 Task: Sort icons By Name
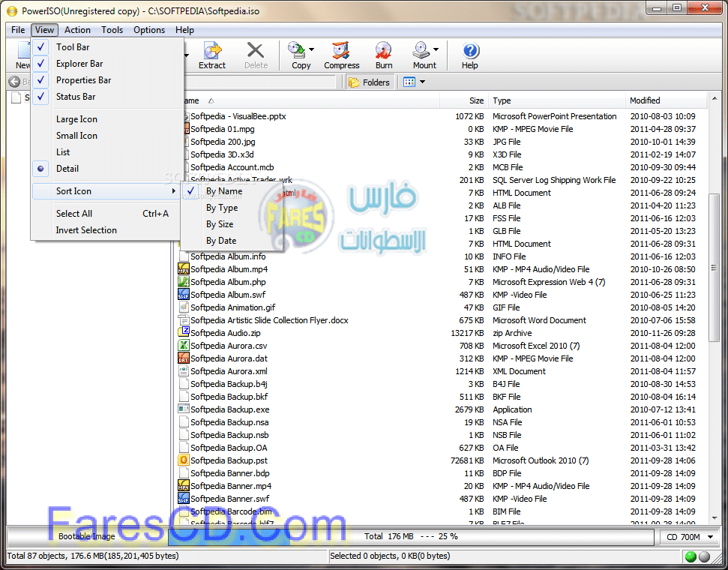coord(232,191)
